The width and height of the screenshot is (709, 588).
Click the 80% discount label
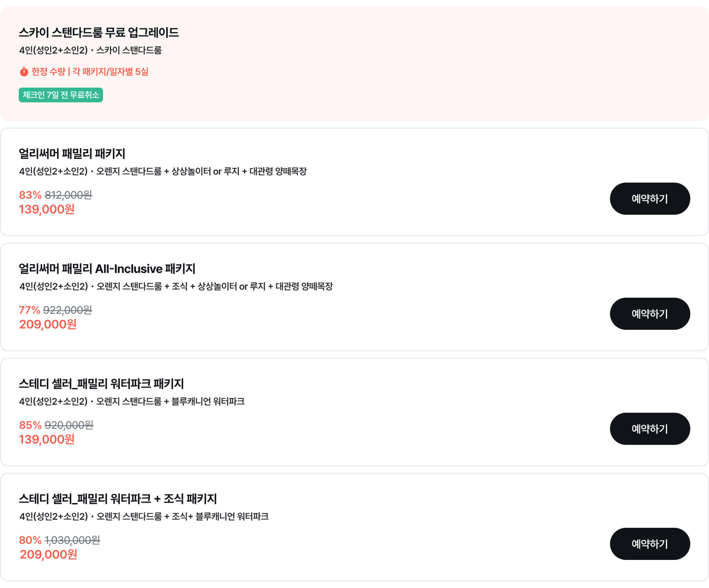coord(30,540)
